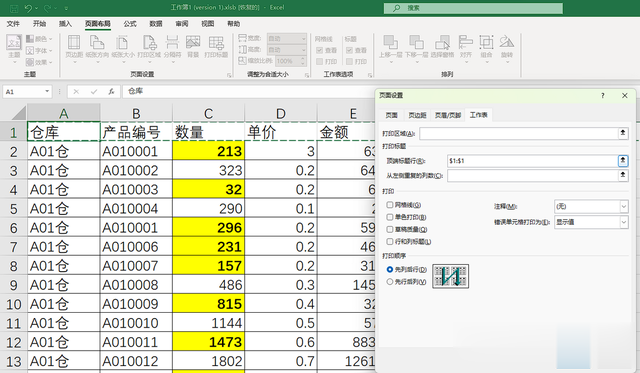Open the 文件 menu tab
Screen dimensions: 640x373
[x=13, y=24]
